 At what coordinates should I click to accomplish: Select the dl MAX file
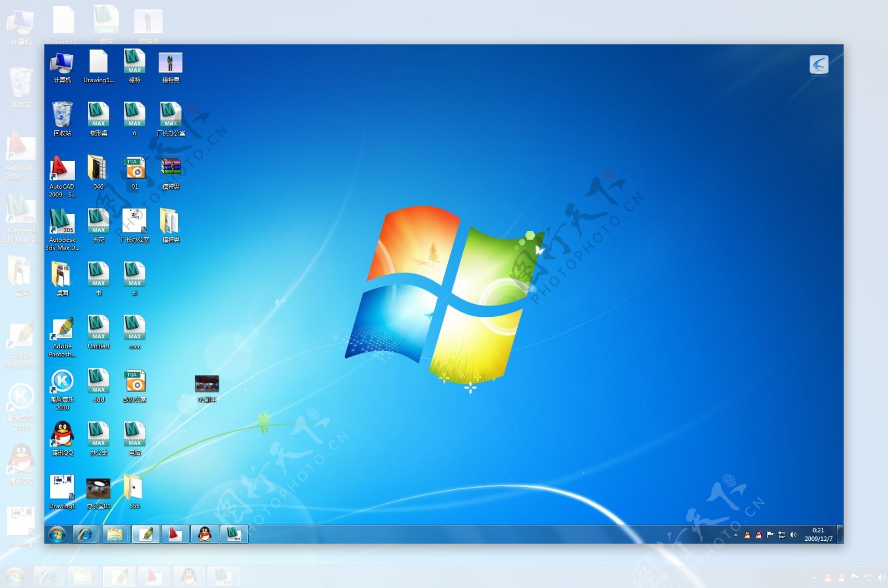point(134,279)
